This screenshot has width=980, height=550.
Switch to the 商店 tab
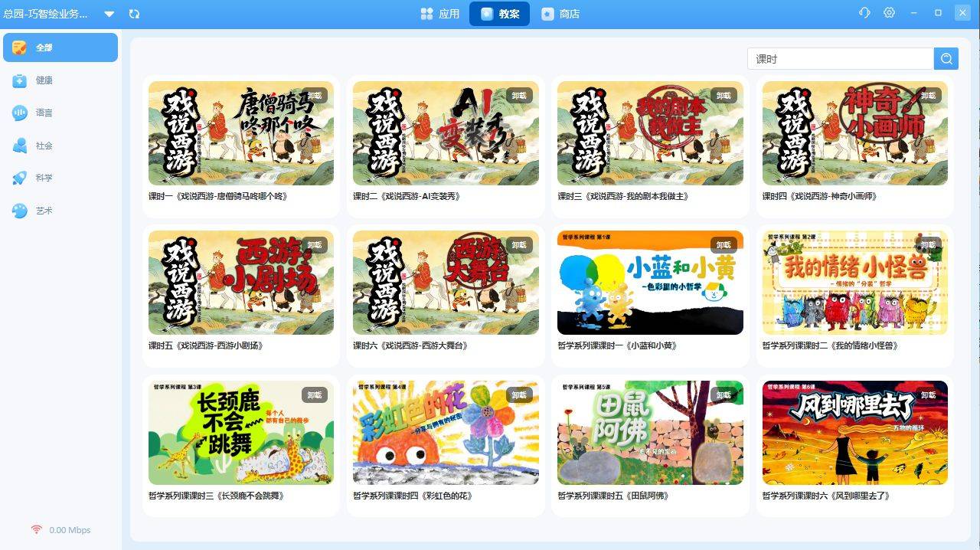point(560,14)
